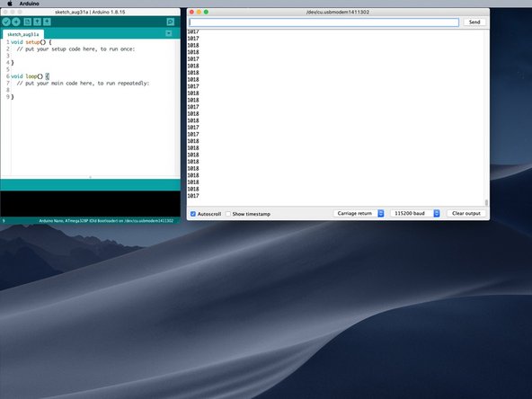Screen dimensions: 532x399
Task: Click the serial monitor vertical scrollbar thumb
Action: coord(486,202)
